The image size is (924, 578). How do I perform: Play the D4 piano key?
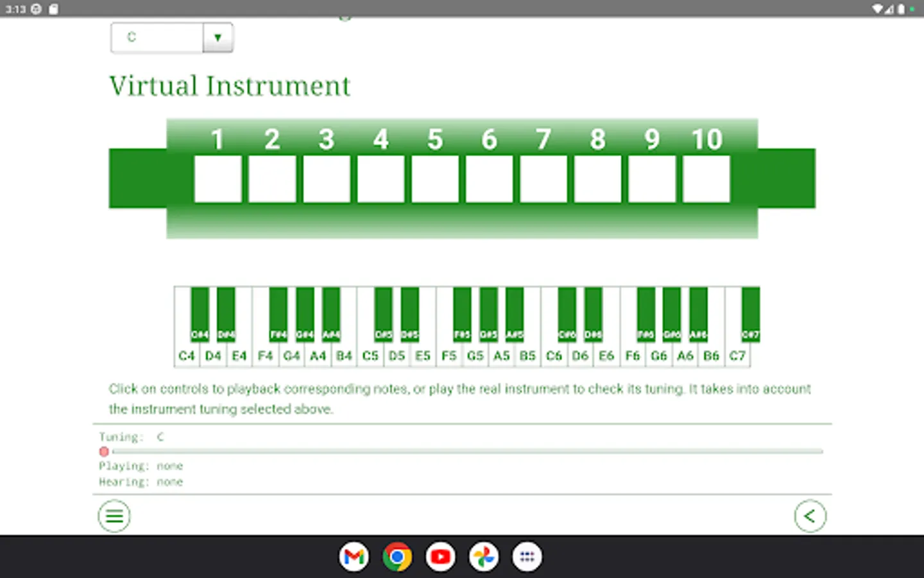pyautogui.click(x=213, y=355)
